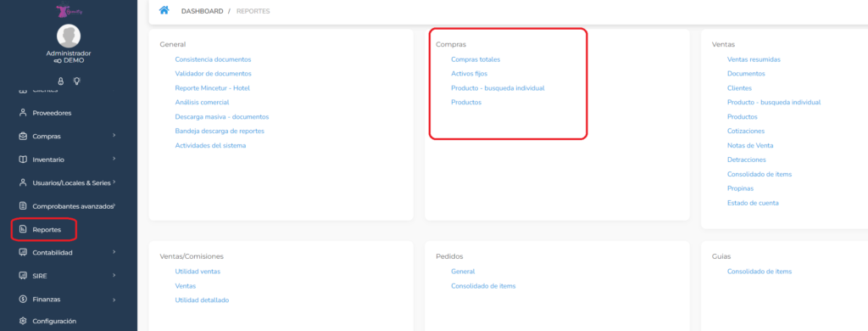Open Productos under Compras
The image size is (868, 331).
point(466,103)
